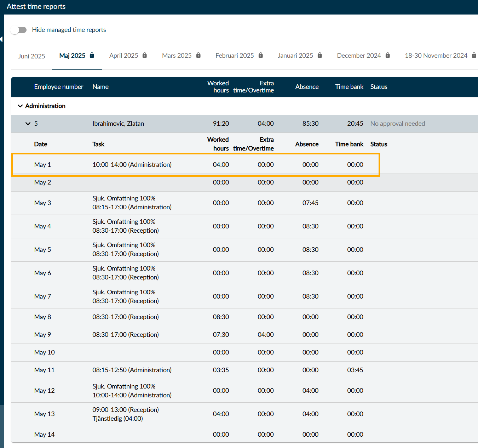Click the May 13 Tjänstledig row

(244, 414)
